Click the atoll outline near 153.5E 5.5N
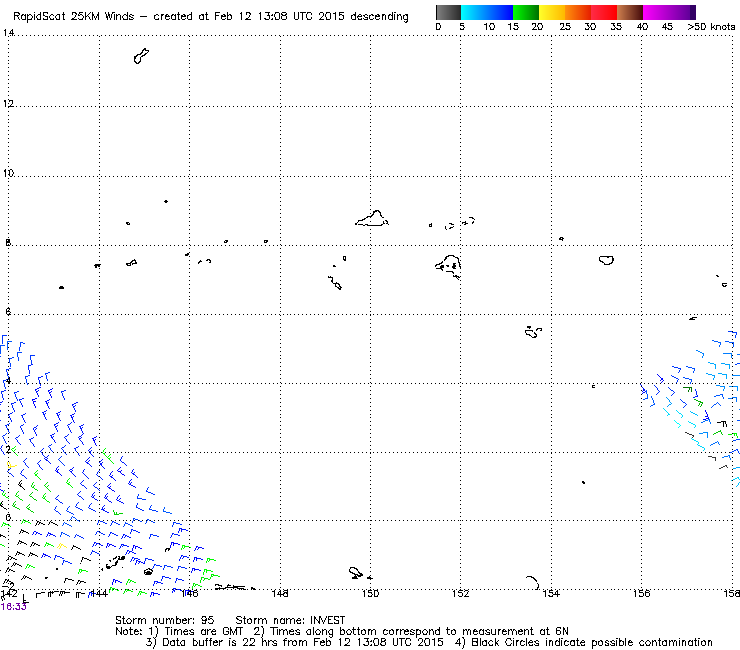Viewport: 740px width, 650px height. pos(533,332)
